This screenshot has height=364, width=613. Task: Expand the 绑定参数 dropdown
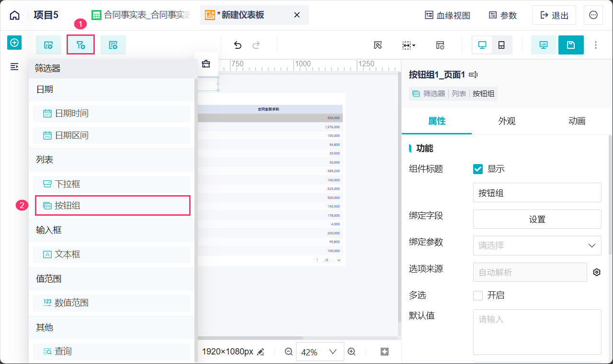point(537,245)
